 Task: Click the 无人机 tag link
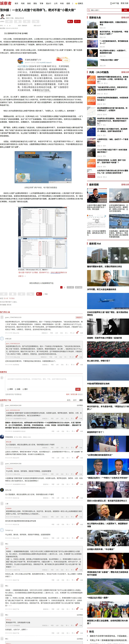(x=6, y=298)
